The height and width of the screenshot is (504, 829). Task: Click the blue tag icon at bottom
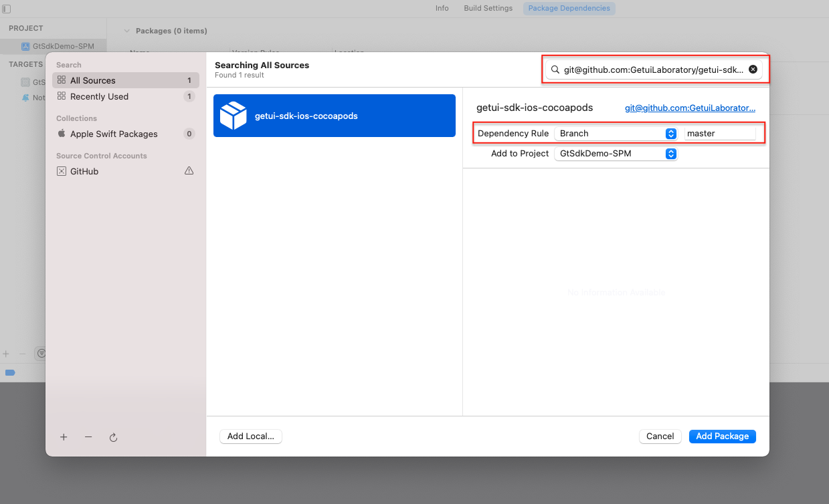pyautogui.click(x=10, y=373)
